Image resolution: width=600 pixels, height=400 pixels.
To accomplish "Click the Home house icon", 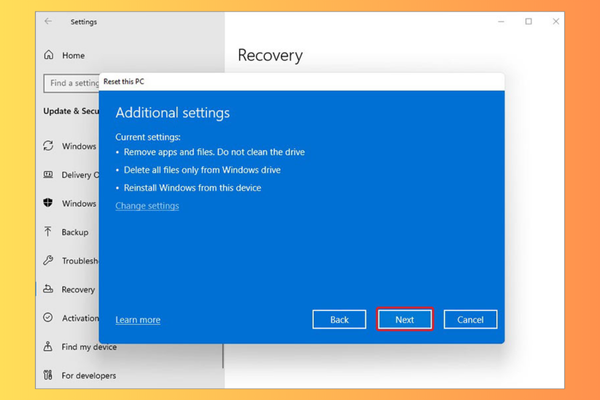I will coord(49,55).
